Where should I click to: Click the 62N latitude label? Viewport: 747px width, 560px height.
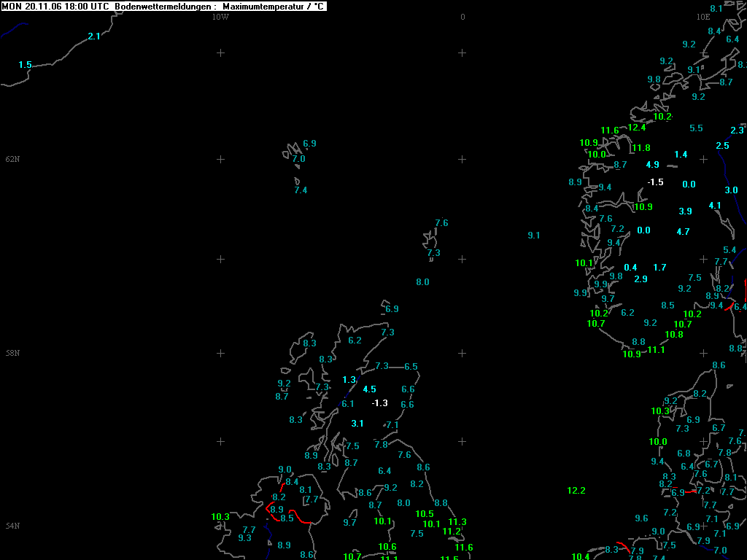(12, 160)
